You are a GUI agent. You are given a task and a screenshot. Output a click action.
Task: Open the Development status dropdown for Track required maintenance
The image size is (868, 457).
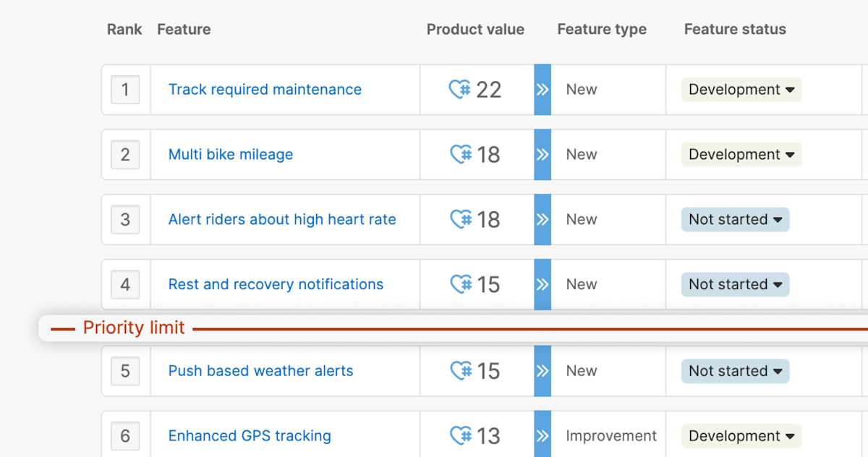click(740, 89)
